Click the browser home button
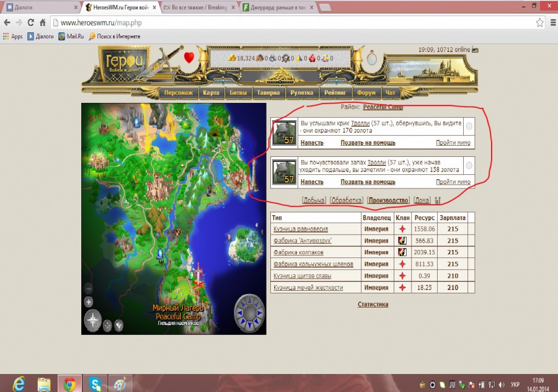Viewport: 558px width, 392px height. (x=42, y=22)
